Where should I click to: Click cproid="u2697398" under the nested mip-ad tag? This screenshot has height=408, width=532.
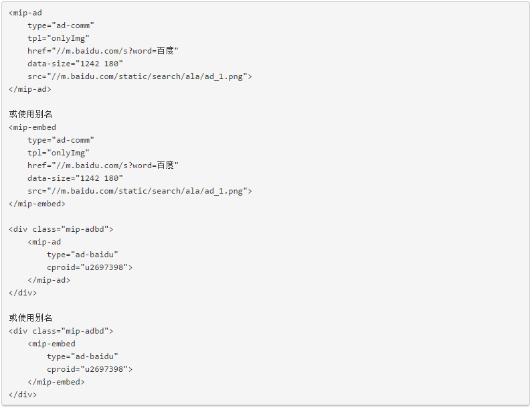coord(90,267)
